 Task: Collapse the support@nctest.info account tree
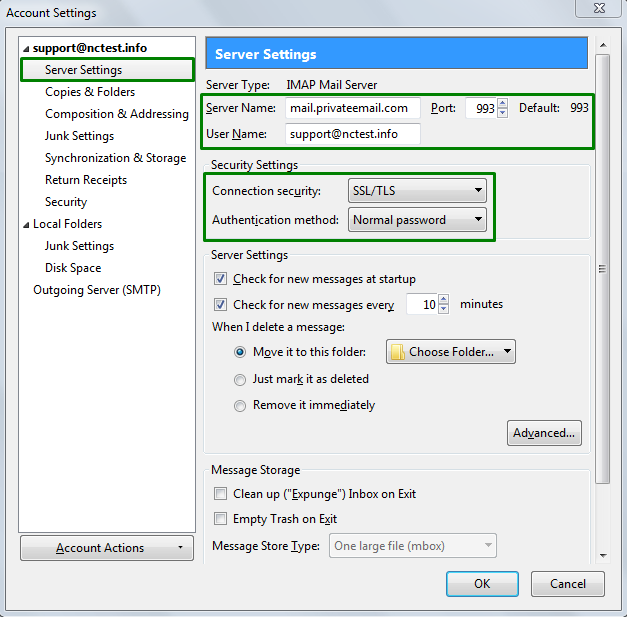pos(27,49)
